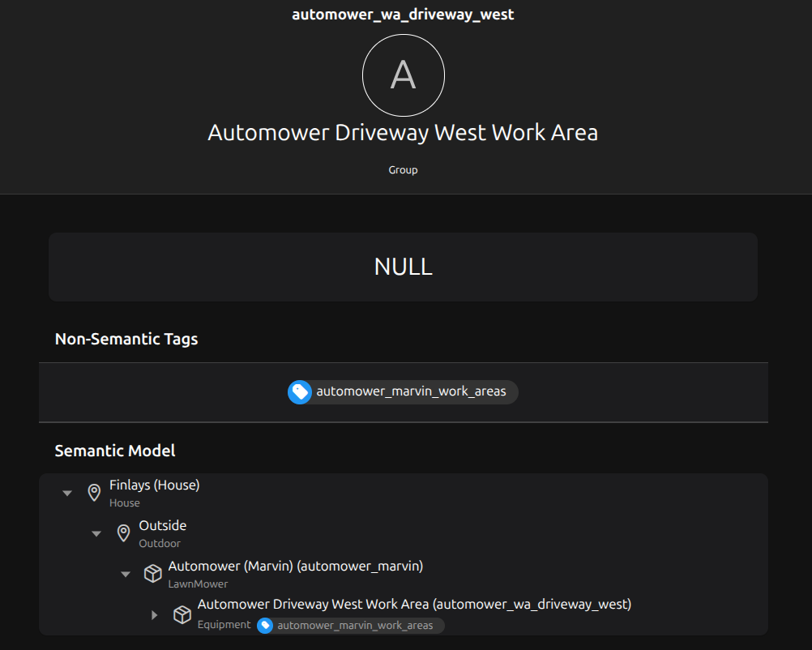Click the small blue tag icon in Equipment row
Screen dimensions: 812x650
point(265,625)
